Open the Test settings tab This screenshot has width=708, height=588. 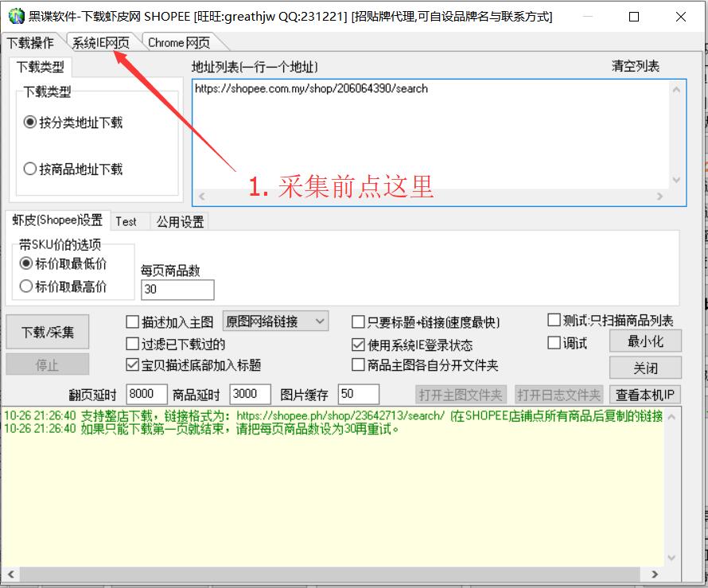pos(126,222)
